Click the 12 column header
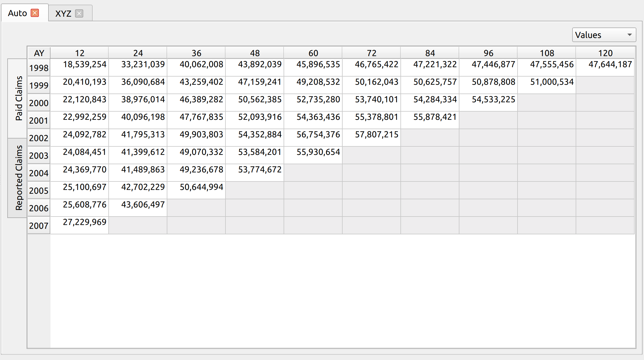644x360 pixels. click(x=79, y=53)
